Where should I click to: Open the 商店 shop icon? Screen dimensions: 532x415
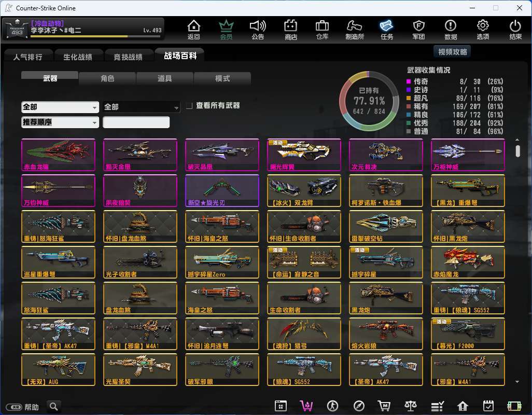pyautogui.click(x=290, y=30)
